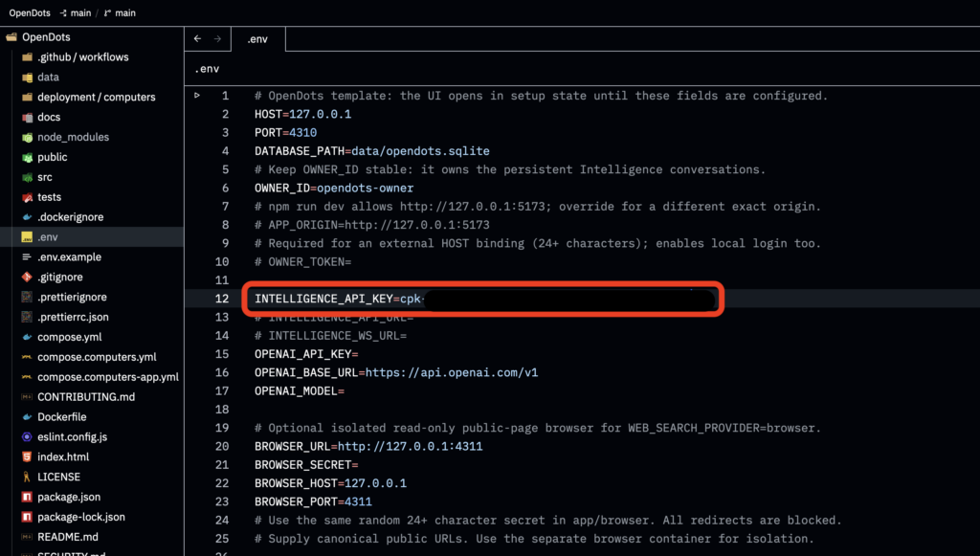Click the compose.computers.yml YAML icon
Viewport: 980px width, 556px height.
pos(27,357)
